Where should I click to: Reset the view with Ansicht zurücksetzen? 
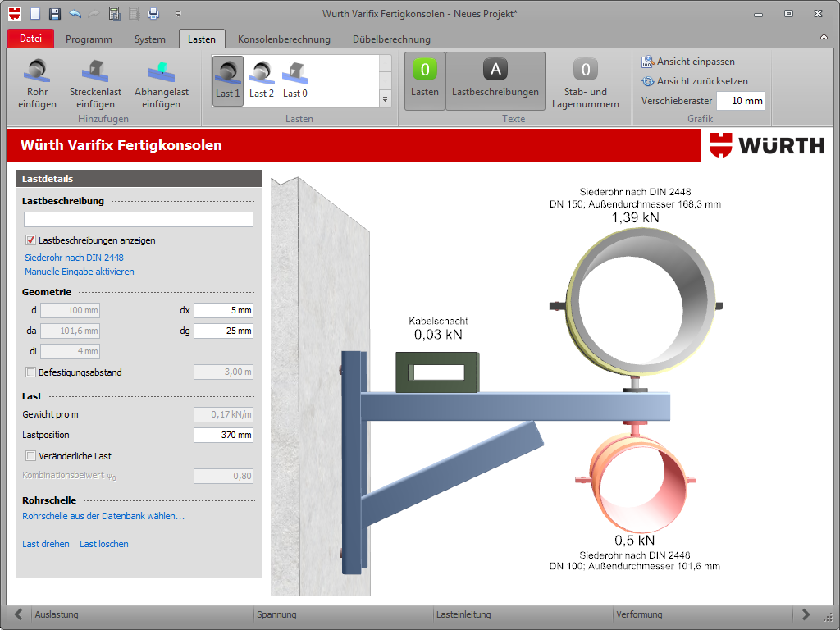point(695,81)
